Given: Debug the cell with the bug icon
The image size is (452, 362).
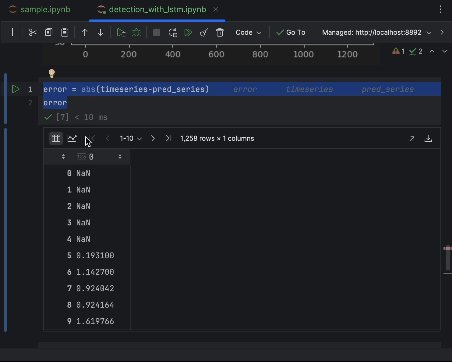Looking at the screenshot, I should (136, 32).
